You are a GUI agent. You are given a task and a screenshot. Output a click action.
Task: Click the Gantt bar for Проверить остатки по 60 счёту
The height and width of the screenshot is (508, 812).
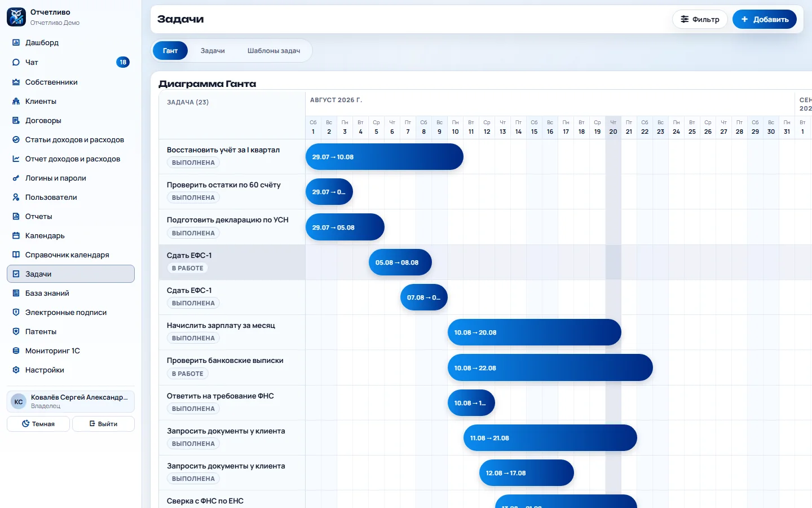tap(329, 192)
